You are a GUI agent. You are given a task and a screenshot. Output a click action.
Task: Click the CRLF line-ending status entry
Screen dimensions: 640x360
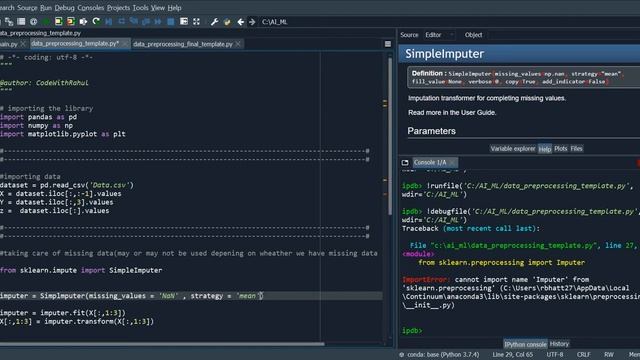(584, 355)
